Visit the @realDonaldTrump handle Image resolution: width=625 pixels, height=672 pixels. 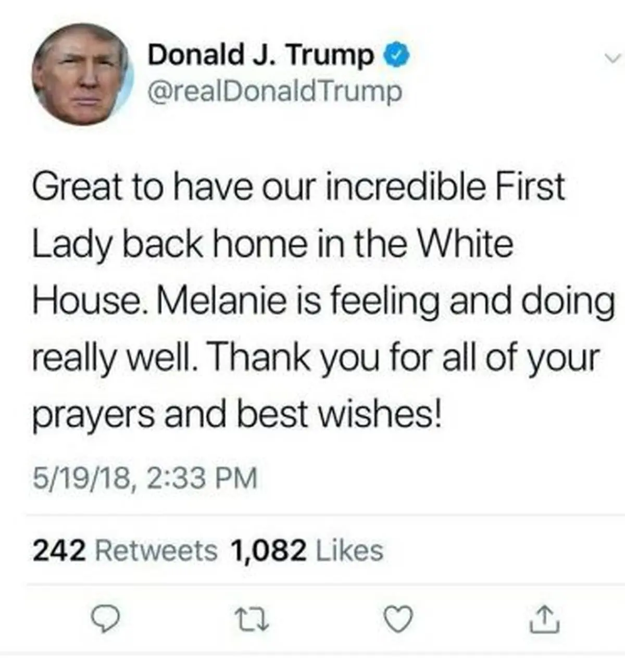pos(275,92)
